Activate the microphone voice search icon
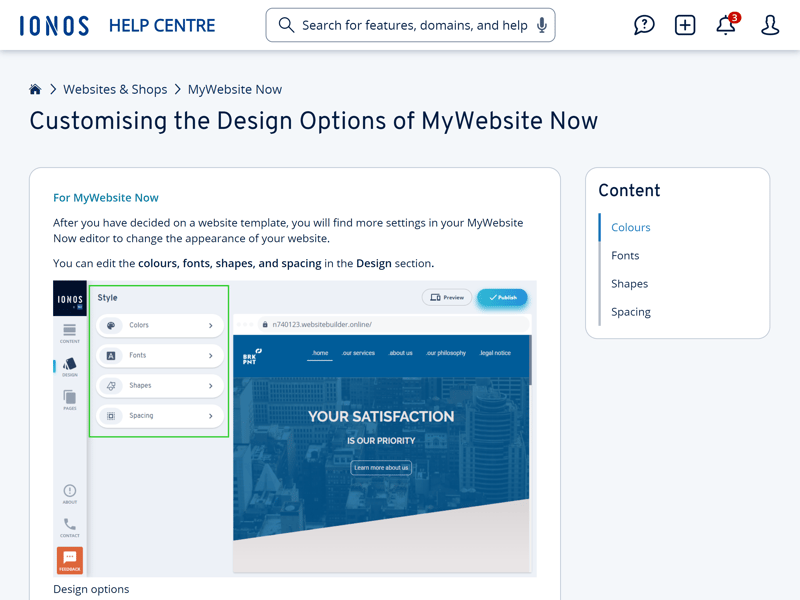The width and height of the screenshot is (800, 600). 542,25
